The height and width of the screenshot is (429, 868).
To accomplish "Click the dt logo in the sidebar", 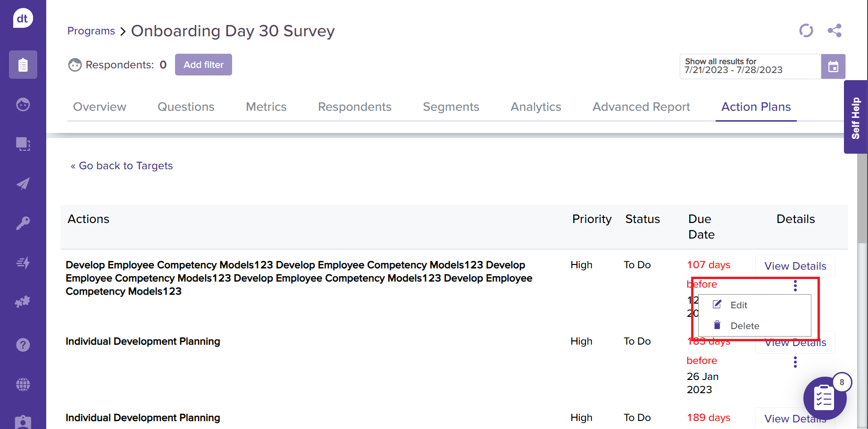I will [23, 19].
